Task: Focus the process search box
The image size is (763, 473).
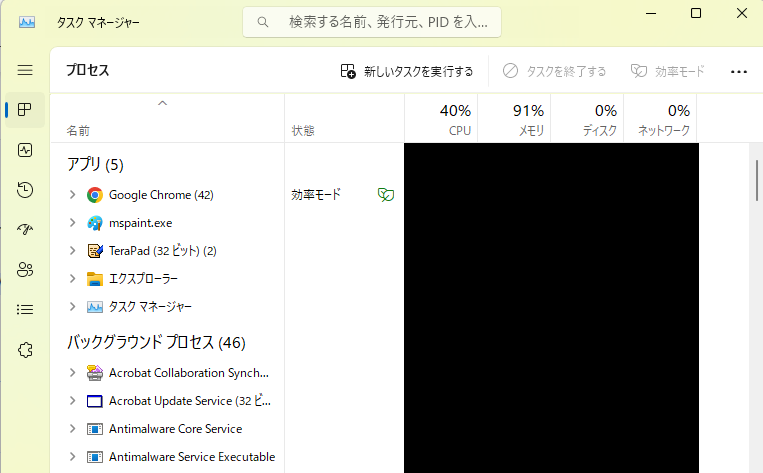Action: pyautogui.click(x=372, y=22)
